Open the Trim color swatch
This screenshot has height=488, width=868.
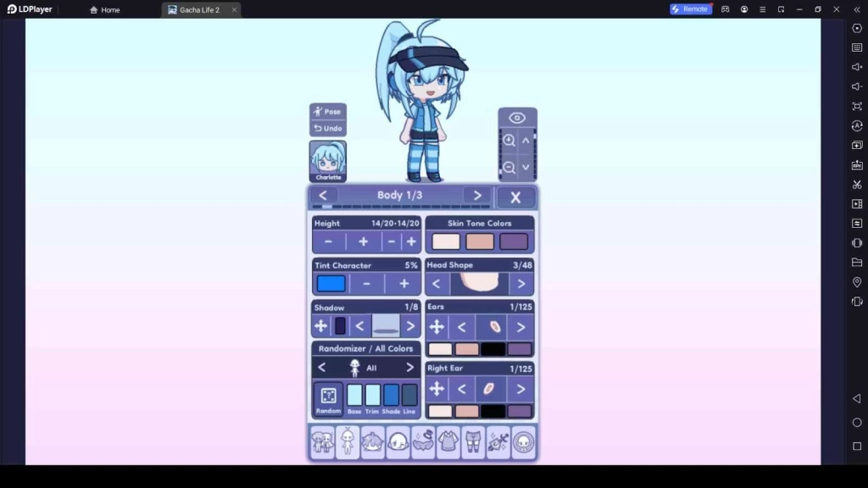373,396
